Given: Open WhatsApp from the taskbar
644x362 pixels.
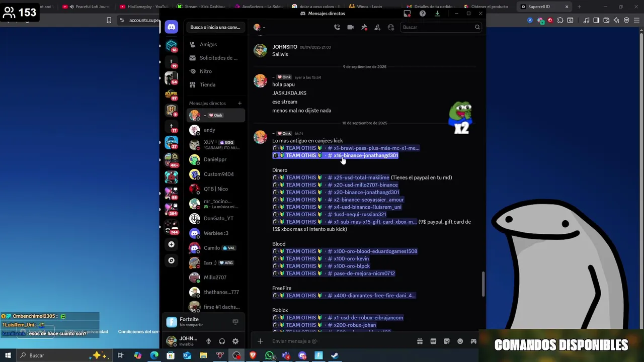Looking at the screenshot, I should (x=270, y=355).
